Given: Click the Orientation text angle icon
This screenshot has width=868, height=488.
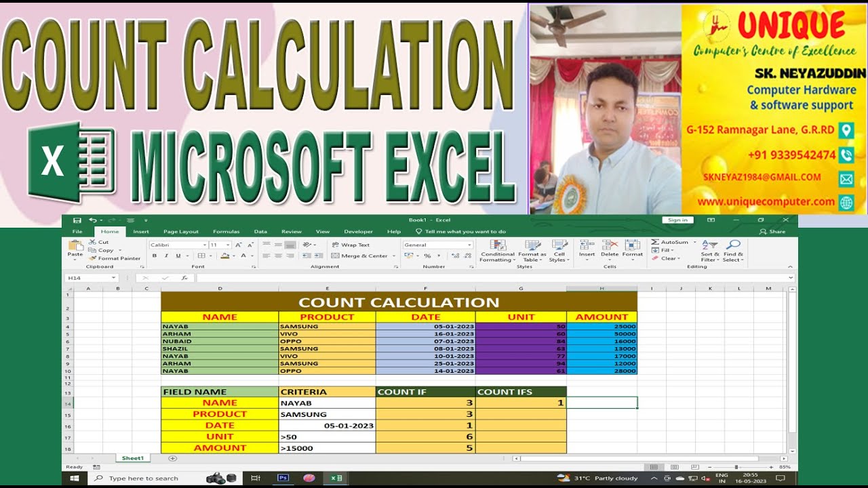Looking at the screenshot, I should click(307, 245).
